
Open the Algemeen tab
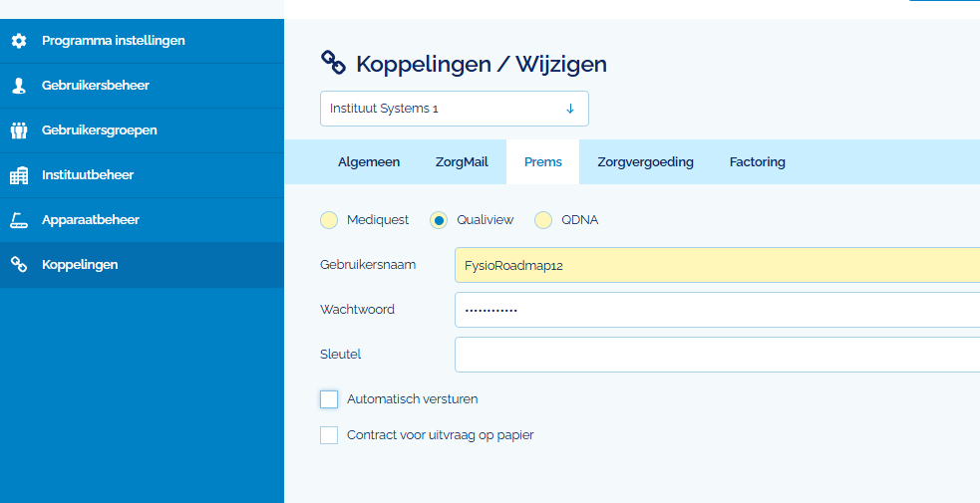point(369,161)
